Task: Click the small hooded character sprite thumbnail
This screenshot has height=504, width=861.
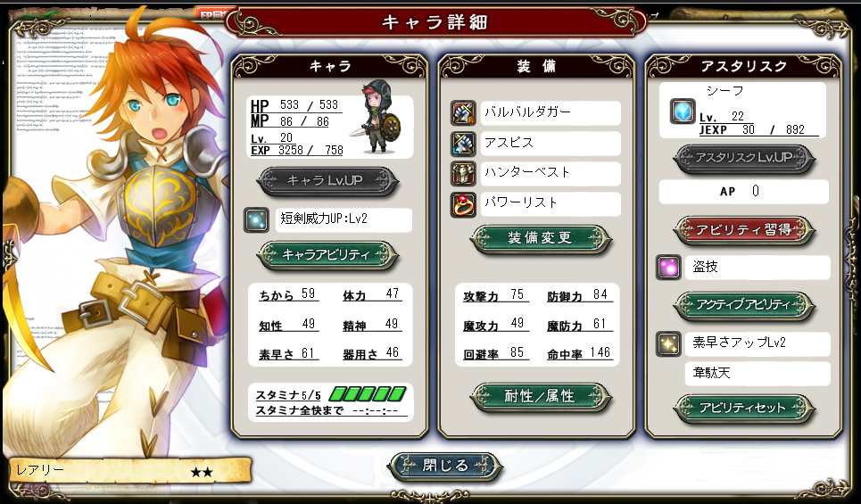Action: 379,118
